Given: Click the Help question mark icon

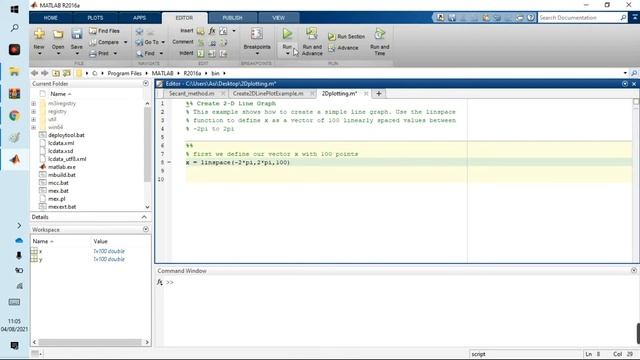Looking at the screenshot, I should pyautogui.click(x=530, y=18).
